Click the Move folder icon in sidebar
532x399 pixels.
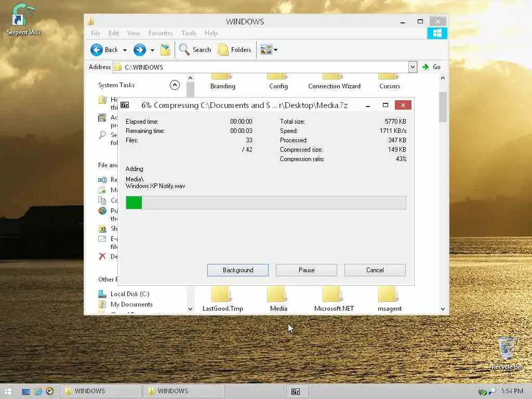click(102, 190)
